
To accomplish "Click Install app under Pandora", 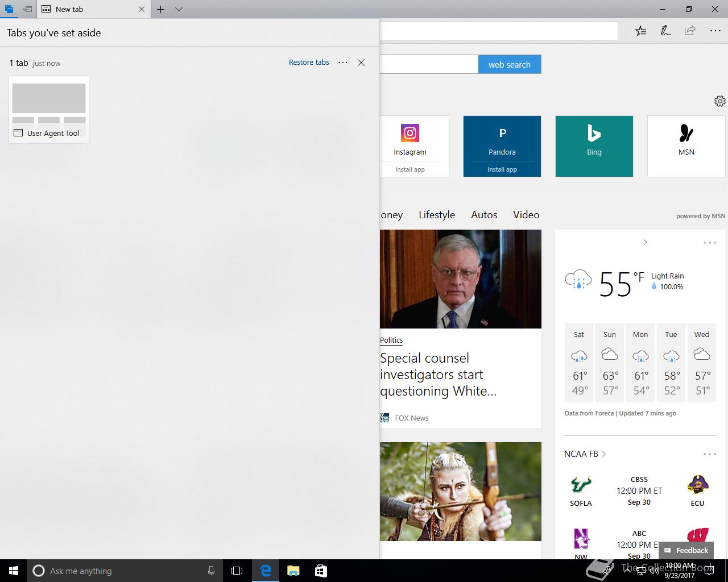I will point(502,169).
